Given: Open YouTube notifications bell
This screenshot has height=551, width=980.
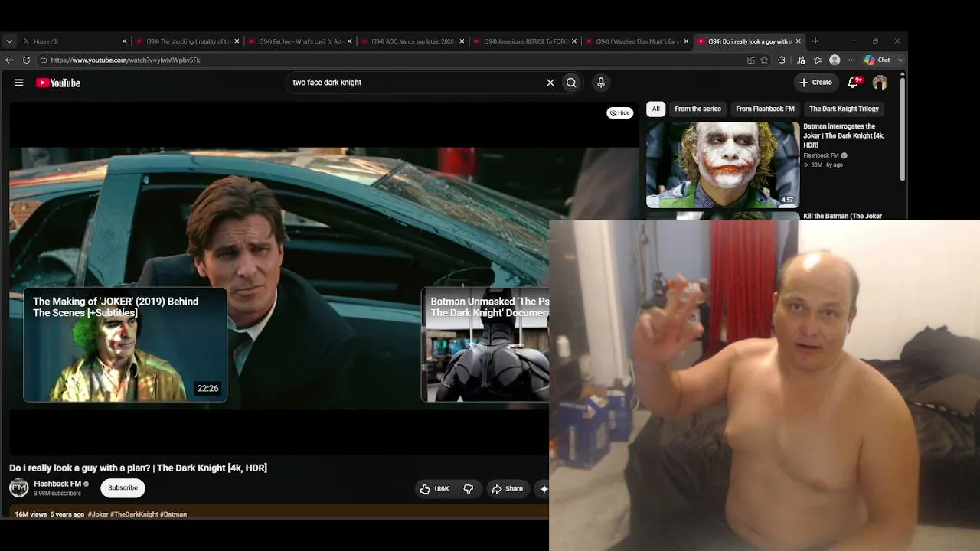Looking at the screenshot, I should [x=853, y=83].
